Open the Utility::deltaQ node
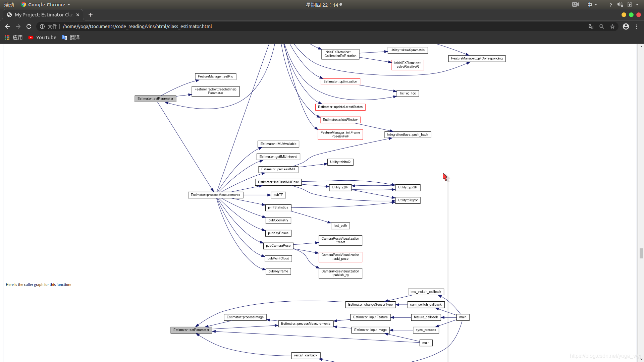 pos(340,162)
